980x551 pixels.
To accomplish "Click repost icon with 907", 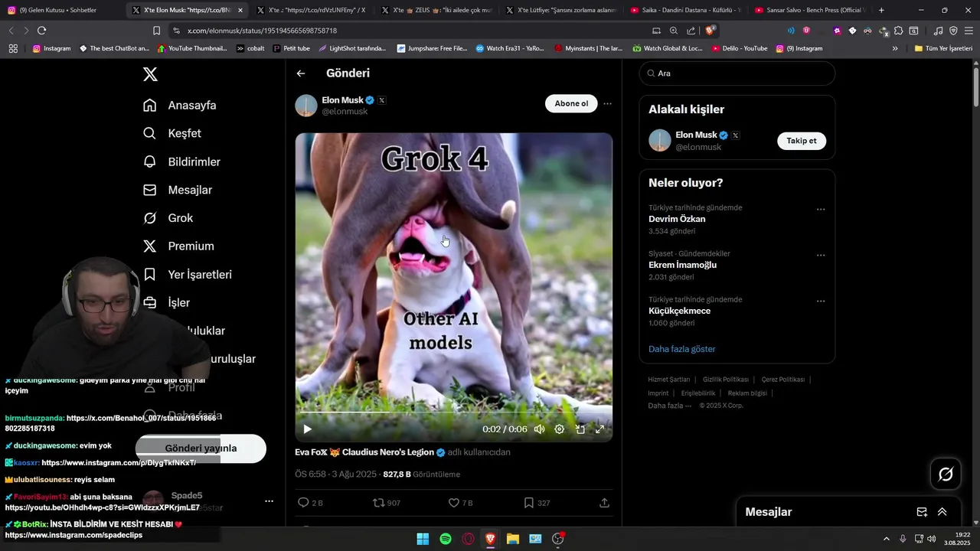I will pos(387,503).
